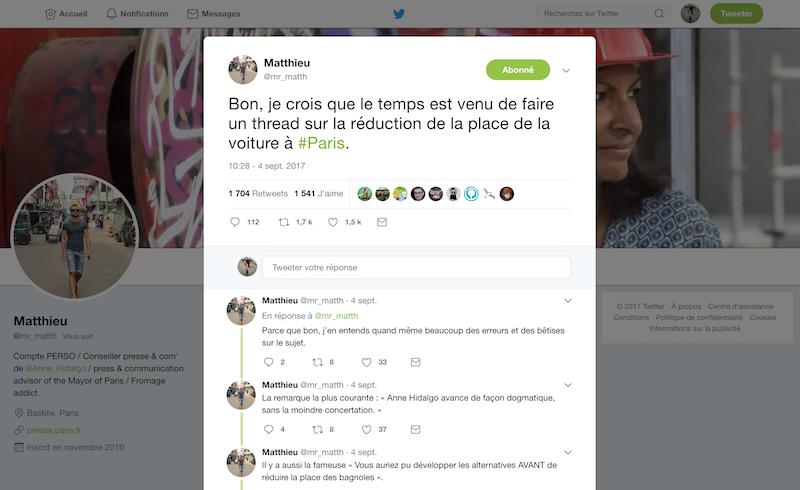The width and height of the screenshot is (800, 490).
Task: Open the chevron on the 'fameuse' reply
Action: 568,452
